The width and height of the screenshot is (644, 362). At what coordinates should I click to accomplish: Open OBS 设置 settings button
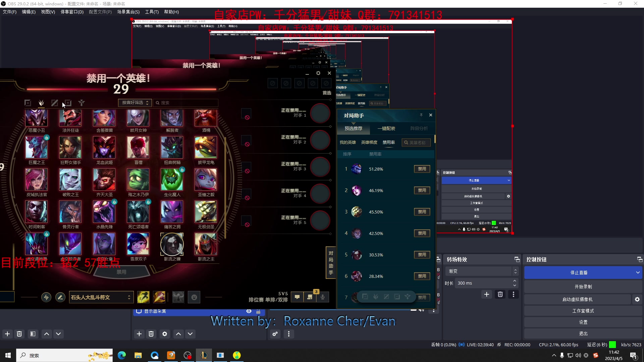click(x=583, y=322)
